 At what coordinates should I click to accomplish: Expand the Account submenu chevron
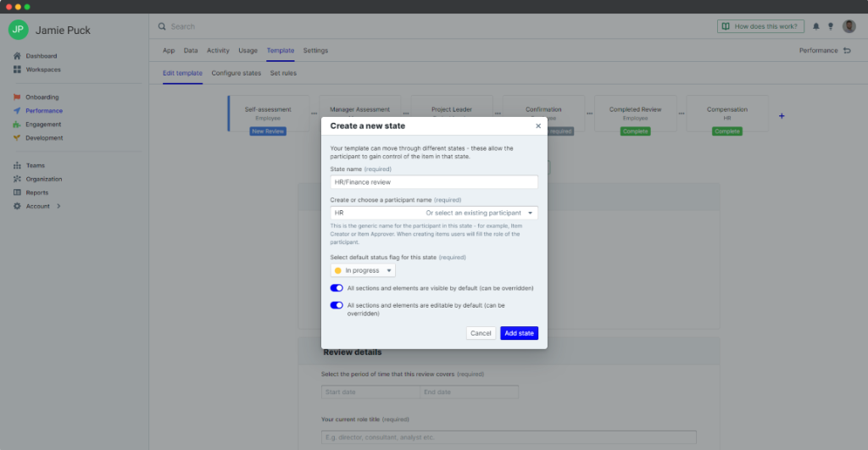pyautogui.click(x=58, y=207)
